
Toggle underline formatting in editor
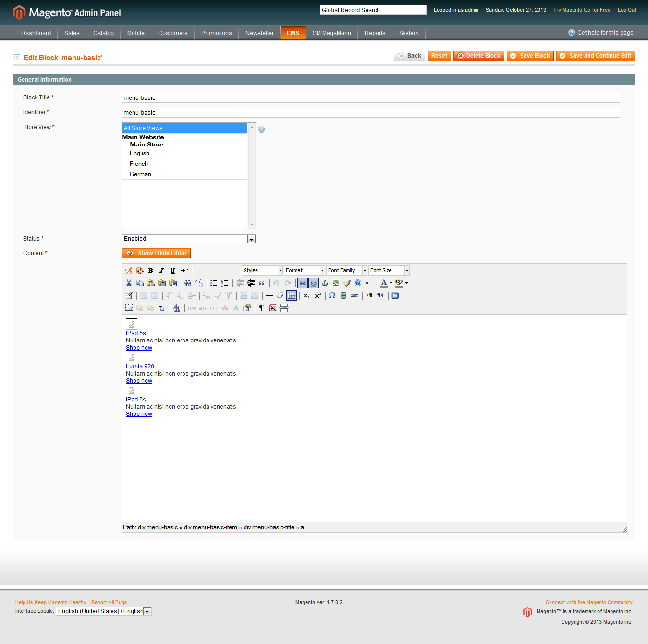(173, 271)
